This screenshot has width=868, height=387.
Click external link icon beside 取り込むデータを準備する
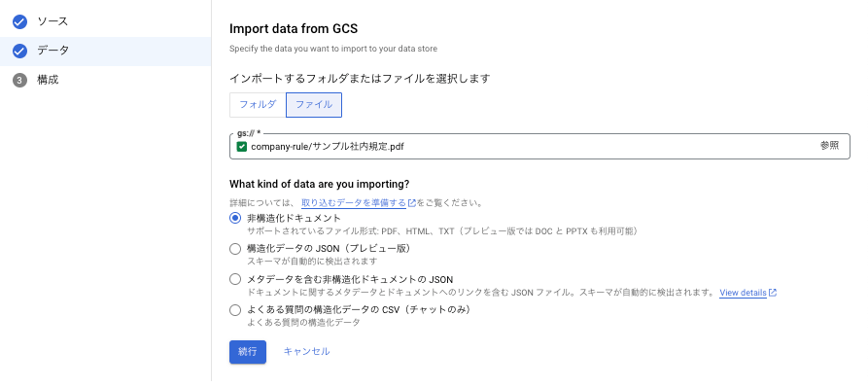coord(412,203)
